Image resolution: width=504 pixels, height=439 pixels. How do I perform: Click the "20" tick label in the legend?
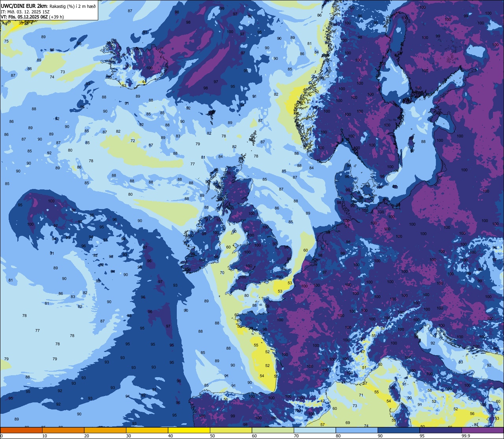[87, 436]
